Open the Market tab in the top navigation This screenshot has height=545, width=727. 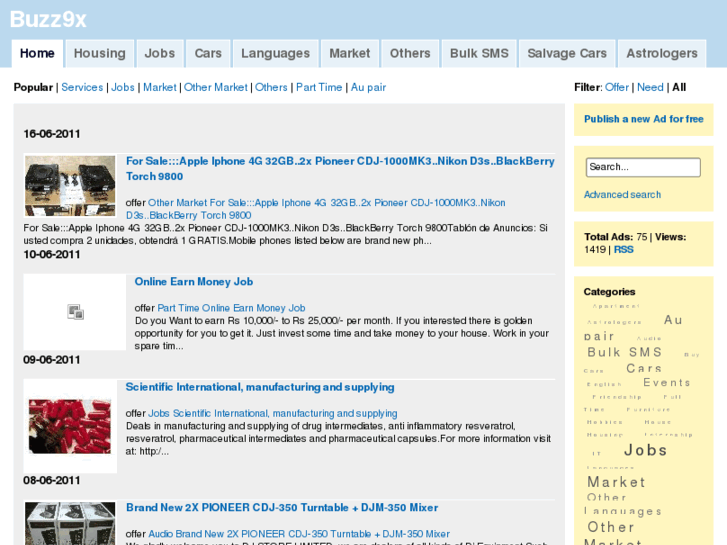(x=350, y=53)
